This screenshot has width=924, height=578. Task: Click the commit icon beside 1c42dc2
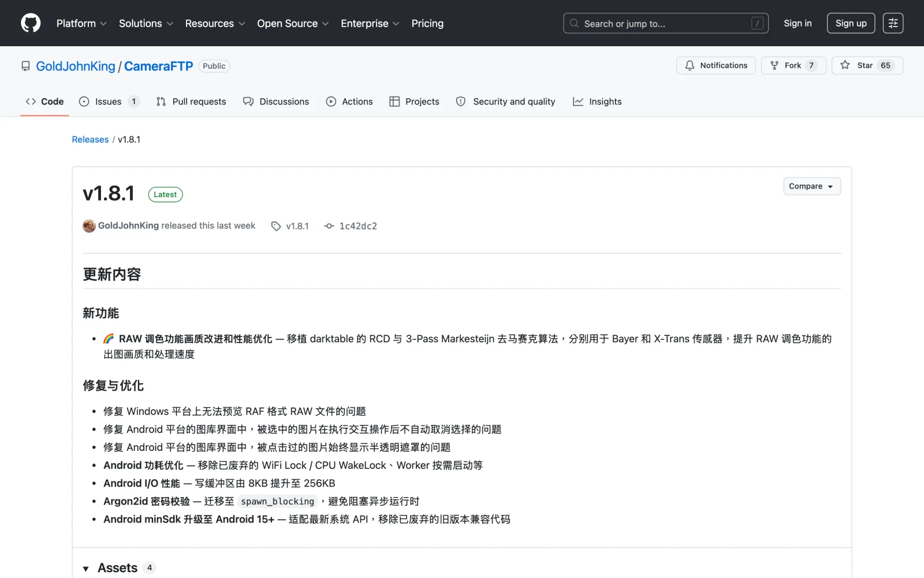coord(329,226)
